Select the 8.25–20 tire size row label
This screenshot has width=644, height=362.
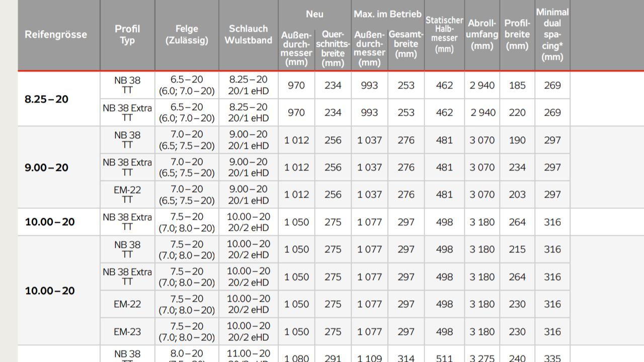point(46,99)
